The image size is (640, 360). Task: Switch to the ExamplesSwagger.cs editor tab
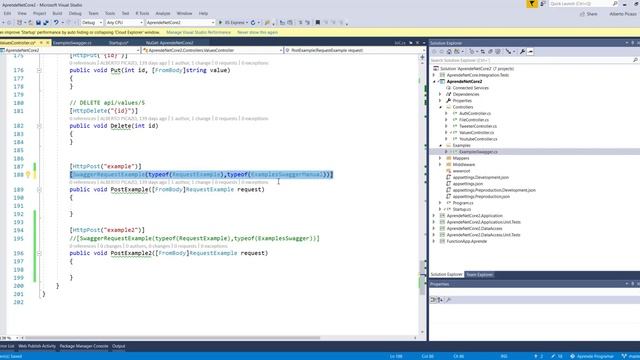pyautogui.click(x=72, y=42)
